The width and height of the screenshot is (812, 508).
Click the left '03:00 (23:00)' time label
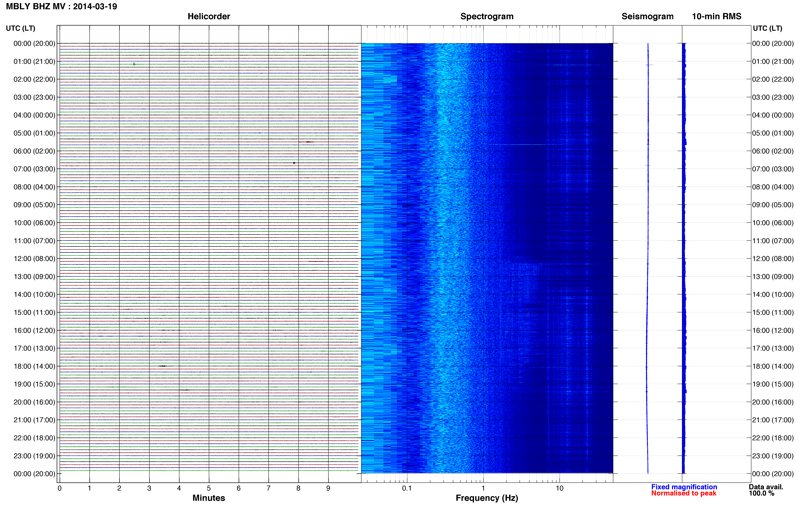(x=34, y=97)
